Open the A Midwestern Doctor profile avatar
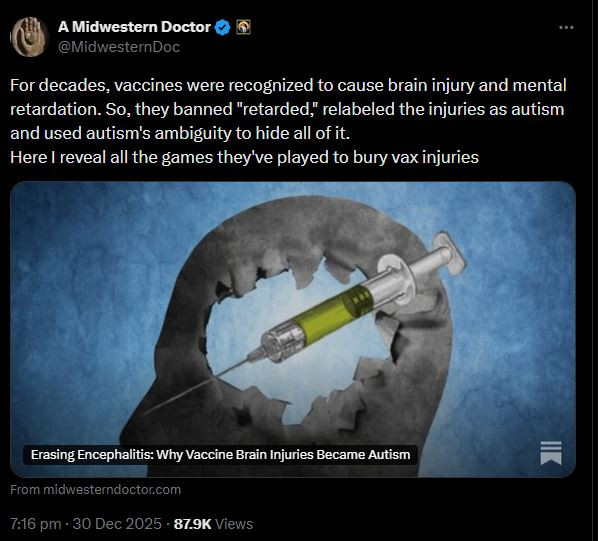Image resolution: width=598 pixels, height=541 pixels. point(29,37)
